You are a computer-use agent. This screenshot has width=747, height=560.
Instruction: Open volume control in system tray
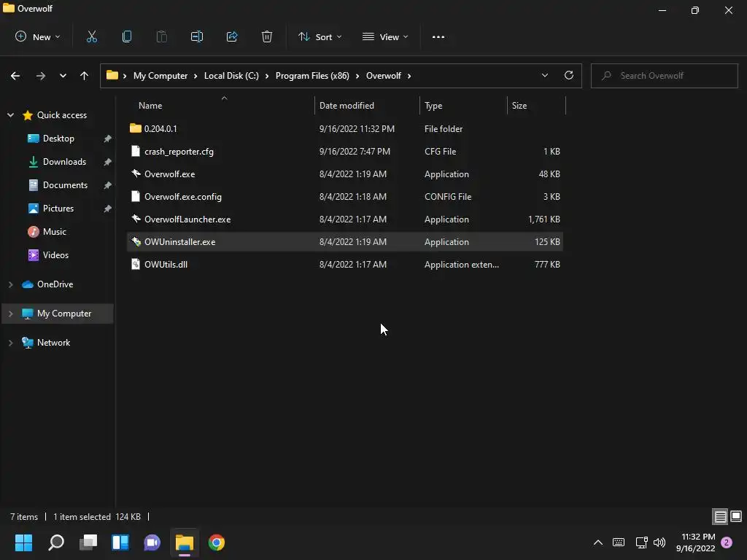(659, 542)
